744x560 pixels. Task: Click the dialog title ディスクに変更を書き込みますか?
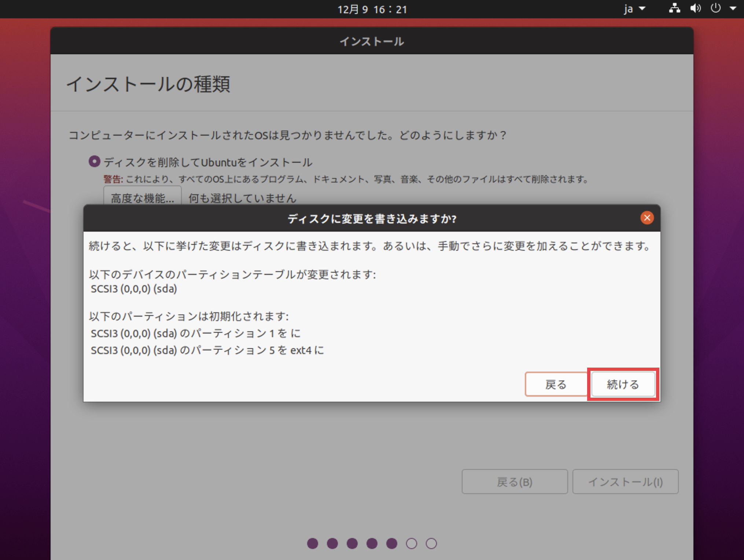pyautogui.click(x=372, y=219)
